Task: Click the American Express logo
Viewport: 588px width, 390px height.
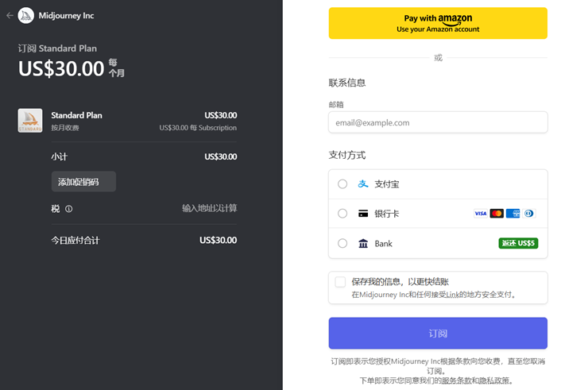Action: tap(513, 214)
